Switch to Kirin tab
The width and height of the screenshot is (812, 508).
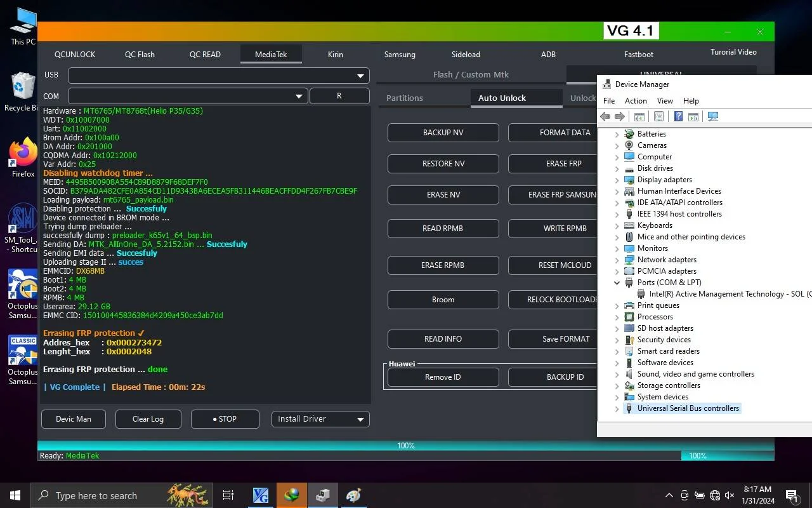point(336,55)
